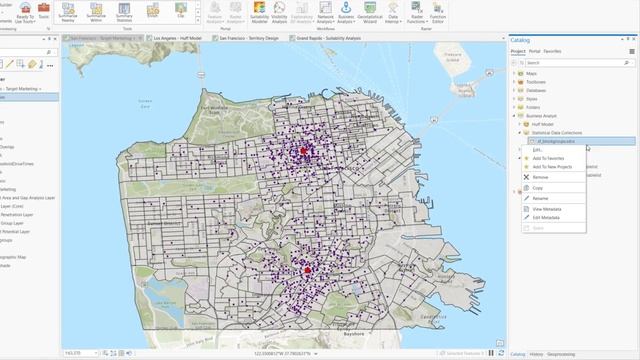The height and width of the screenshot is (360, 640).
Task: Open the Summary Statistics tool
Action: click(124, 12)
